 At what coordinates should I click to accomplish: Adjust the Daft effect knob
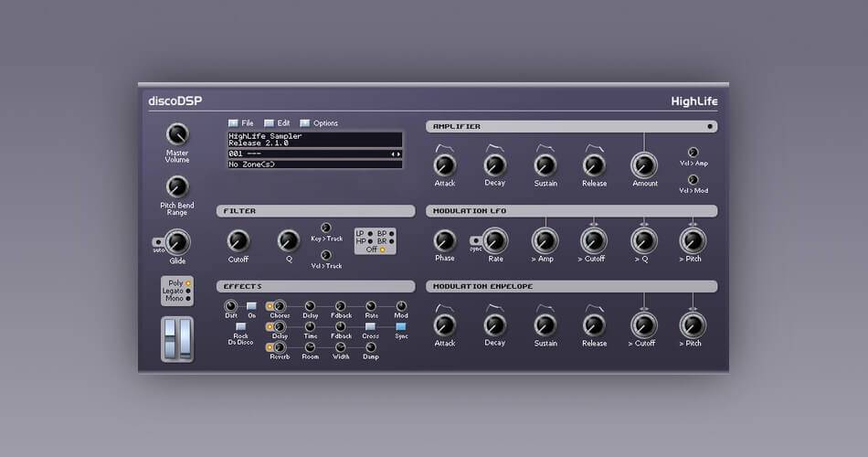point(230,306)
